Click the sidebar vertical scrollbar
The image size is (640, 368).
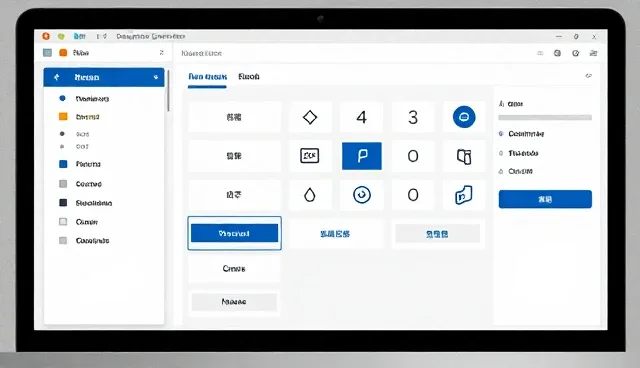pos(168,91)
